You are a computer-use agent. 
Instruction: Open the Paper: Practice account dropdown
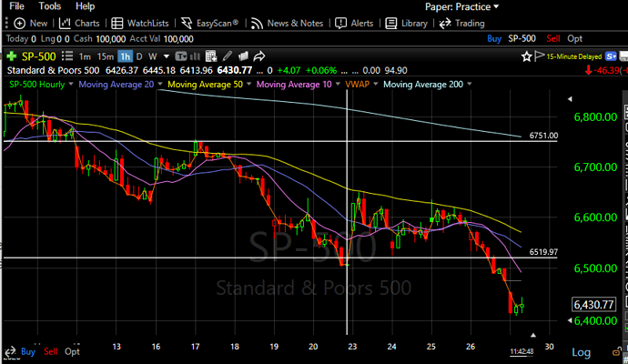tap(461, 6)
